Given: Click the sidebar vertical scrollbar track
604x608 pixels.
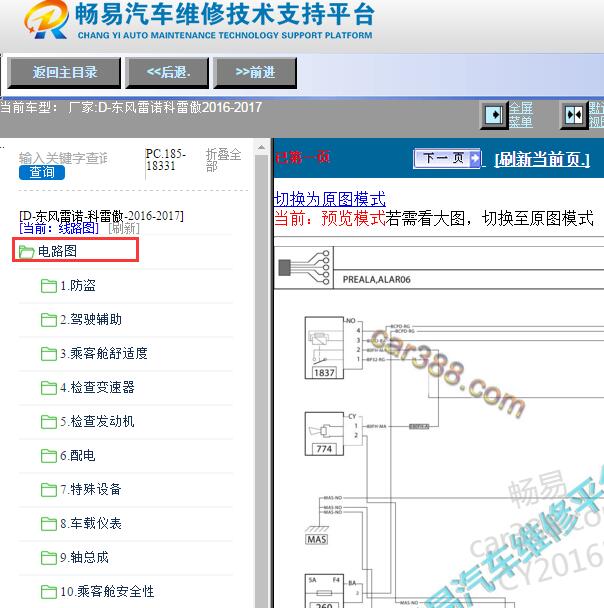Looking at the screenshot, I should tap(262, 380).
